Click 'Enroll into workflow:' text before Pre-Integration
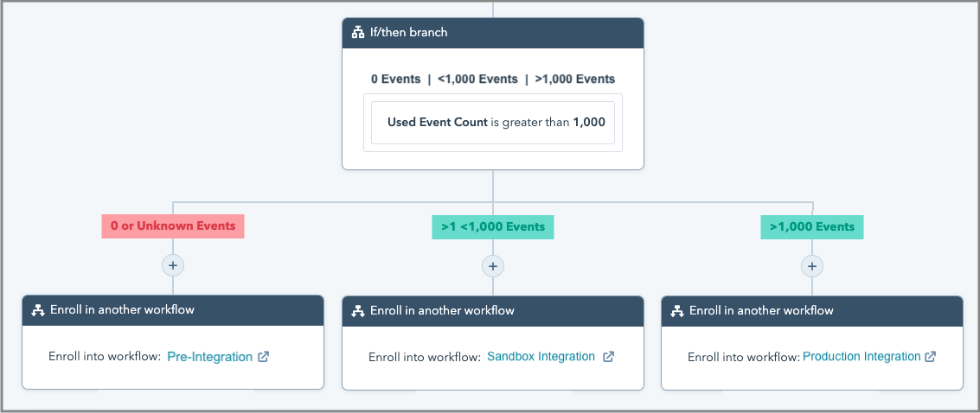This screenshot has height=413, width=980. coord(105,357)
